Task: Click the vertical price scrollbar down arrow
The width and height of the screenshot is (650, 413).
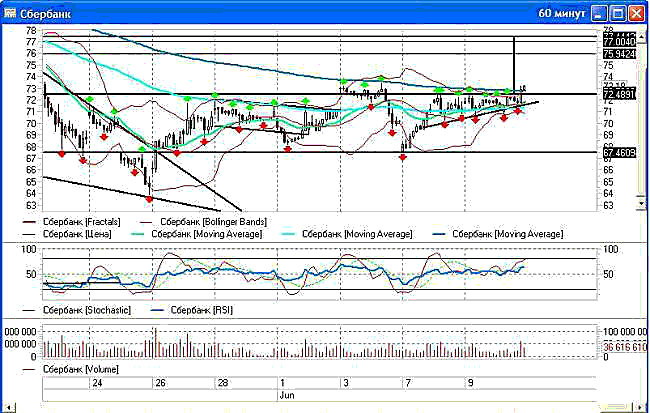Action: (642, 203)
